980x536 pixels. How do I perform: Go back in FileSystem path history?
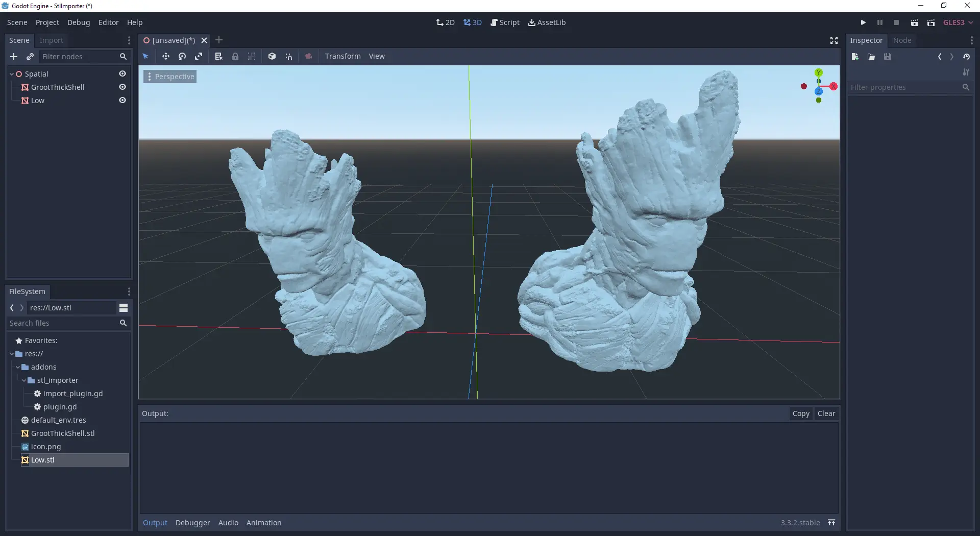tap(12, 308)
